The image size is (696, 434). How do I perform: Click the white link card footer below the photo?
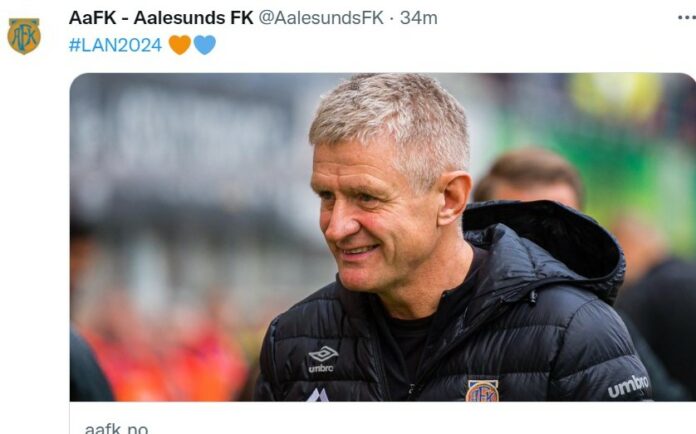383,418
